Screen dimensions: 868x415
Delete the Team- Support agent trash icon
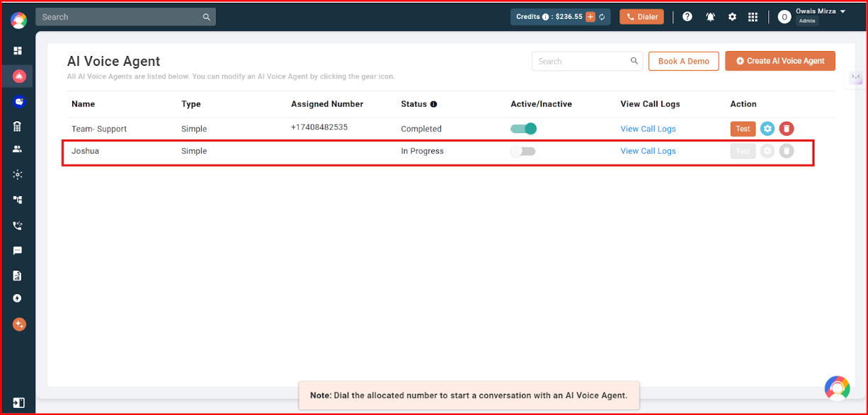point(787,129)
